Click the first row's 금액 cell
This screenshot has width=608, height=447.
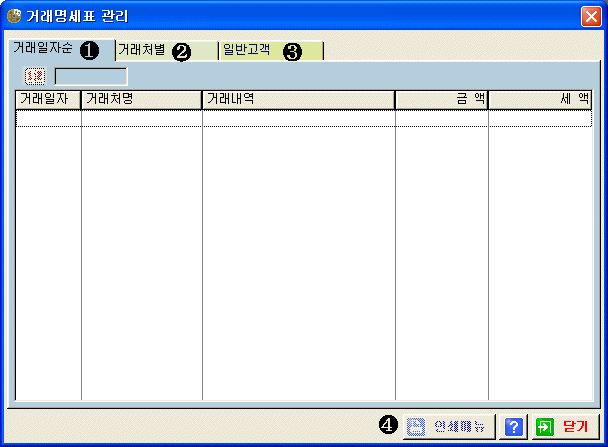point(441,117)
